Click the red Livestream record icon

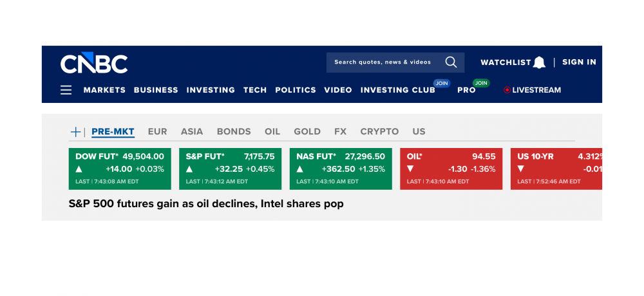click(x=507, y=90)
